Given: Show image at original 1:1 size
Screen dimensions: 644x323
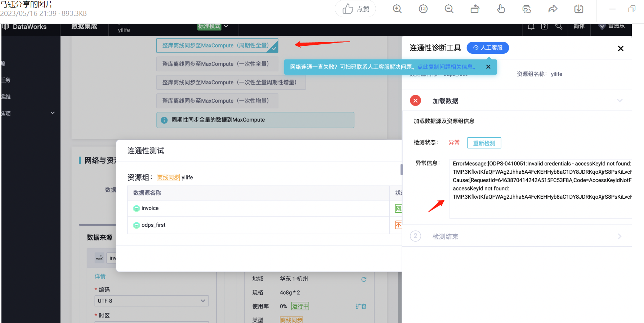Looking at the screenshot, I should pos(423,9).
